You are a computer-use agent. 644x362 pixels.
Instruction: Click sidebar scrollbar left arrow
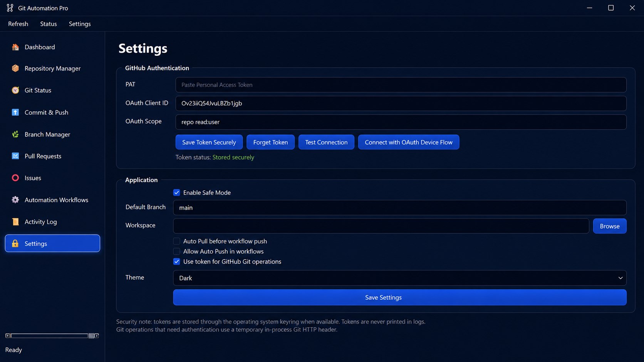(x=8, y=336)
